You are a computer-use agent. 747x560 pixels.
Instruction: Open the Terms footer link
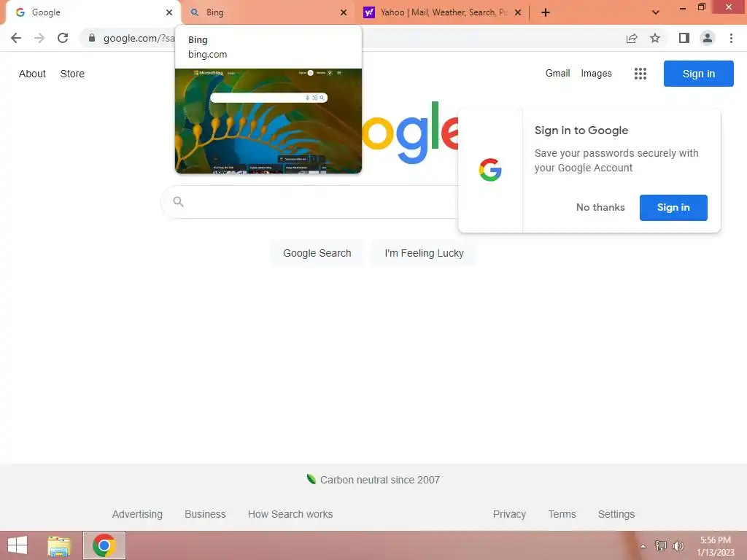[x=562, y=514]
